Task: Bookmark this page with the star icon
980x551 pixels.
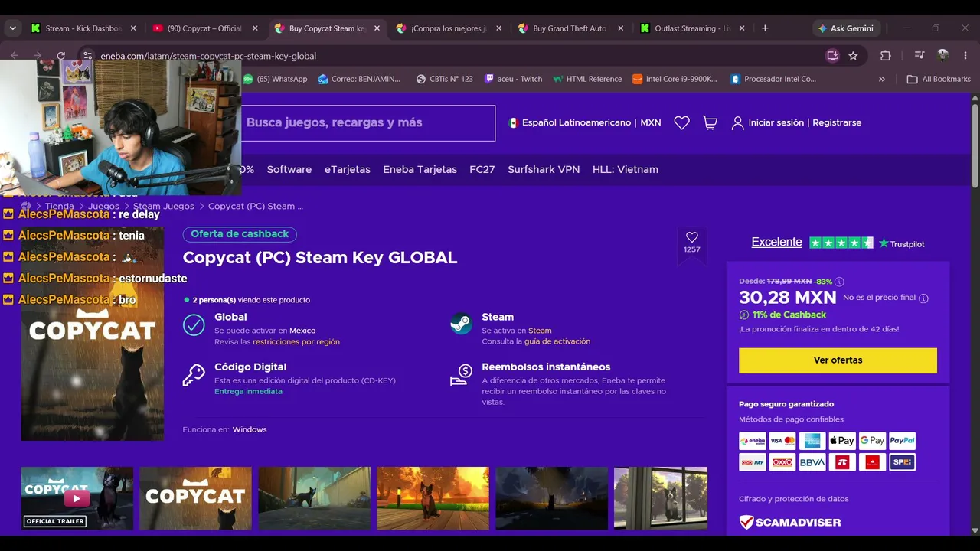Action: pos(853,56)
